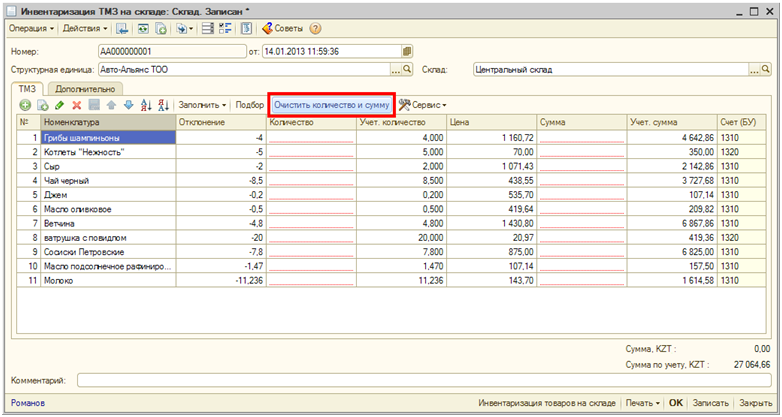Click magnifier icon next to Склад field
782x417 pixels.
coord(767,70)
